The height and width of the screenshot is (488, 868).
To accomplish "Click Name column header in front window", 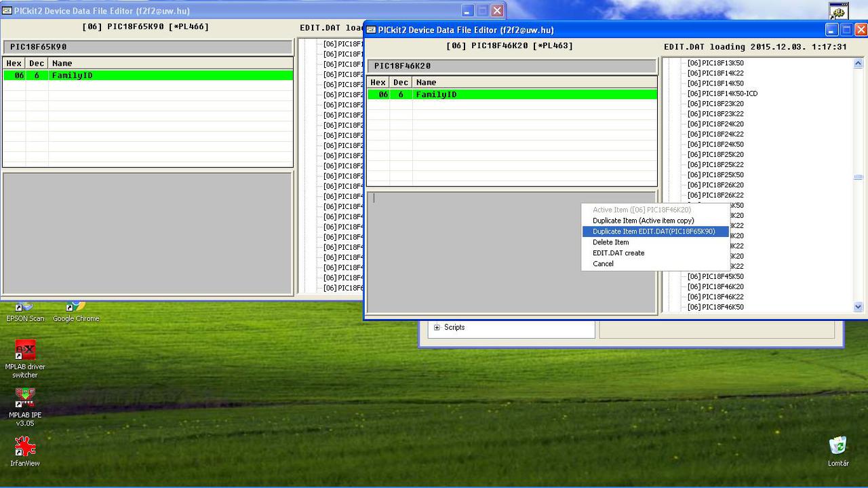I will 534,82.
